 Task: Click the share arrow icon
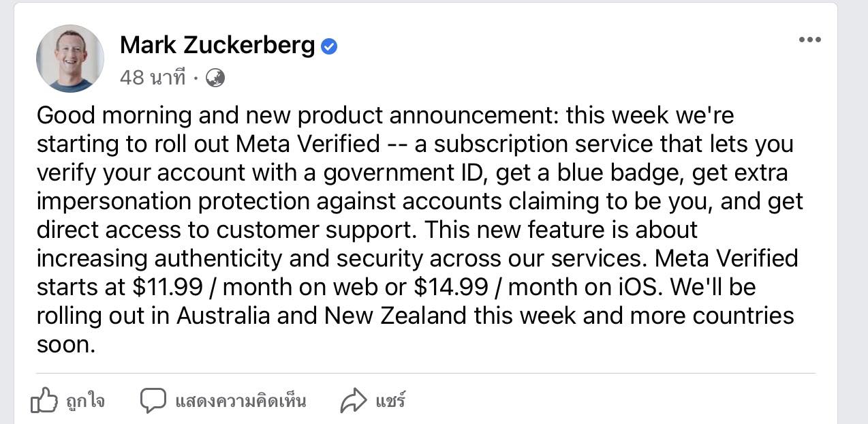(x=353, y=401)
